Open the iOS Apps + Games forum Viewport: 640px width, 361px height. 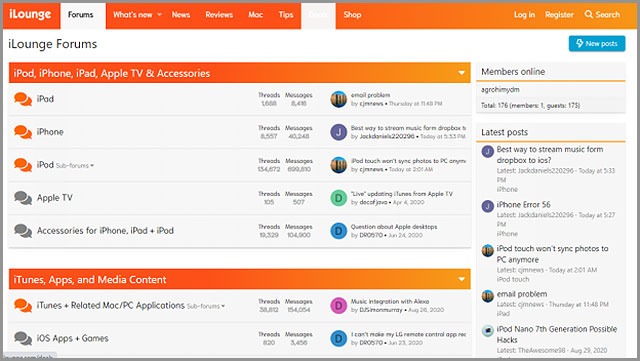[x=72, y=338]
